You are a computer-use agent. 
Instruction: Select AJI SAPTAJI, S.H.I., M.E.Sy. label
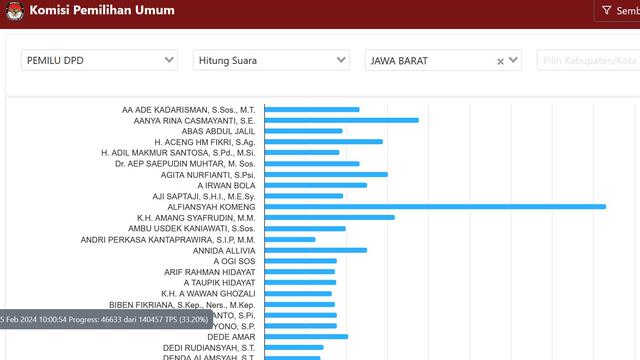point(204,196)
